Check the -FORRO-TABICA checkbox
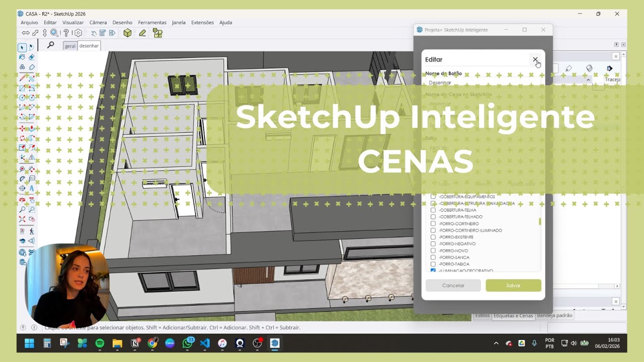 (433, 264)
